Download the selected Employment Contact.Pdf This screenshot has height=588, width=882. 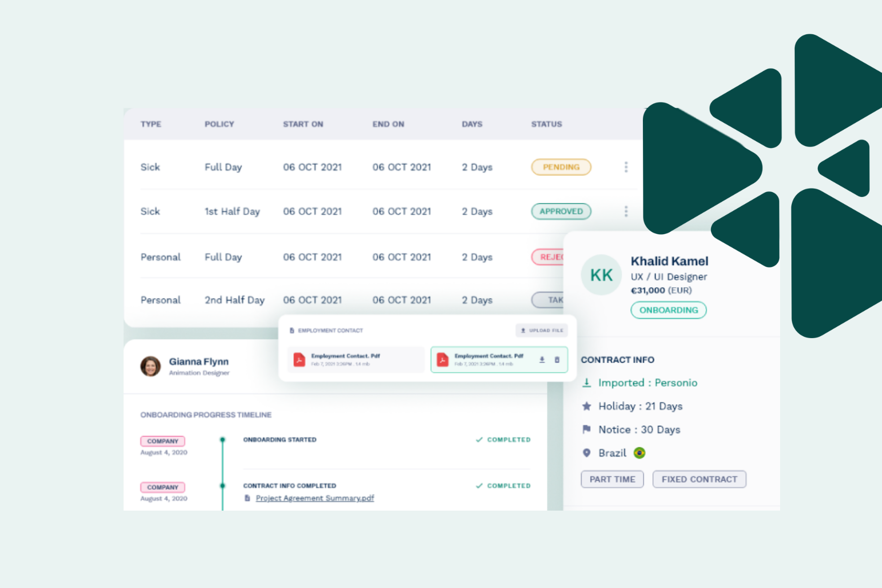542,360
